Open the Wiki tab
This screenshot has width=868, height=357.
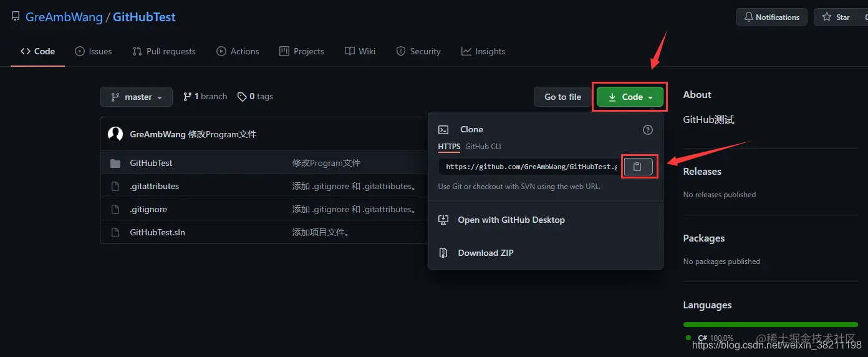coord(360,51)
